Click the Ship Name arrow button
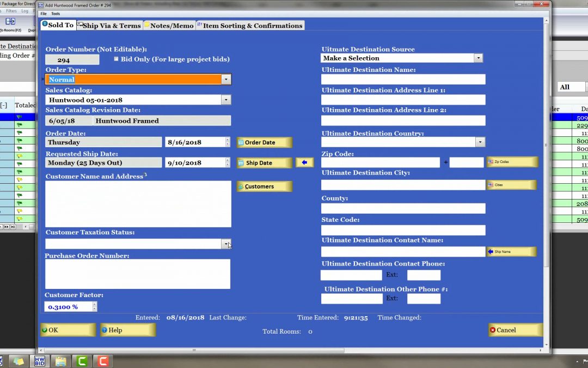Viewport: 588px width, 368px height. click(x=511, y=251)
